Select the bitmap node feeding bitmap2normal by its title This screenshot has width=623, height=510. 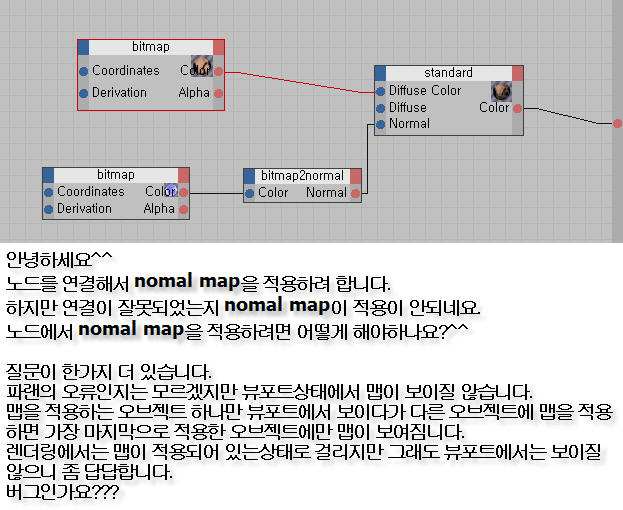(x=116, y=175)
